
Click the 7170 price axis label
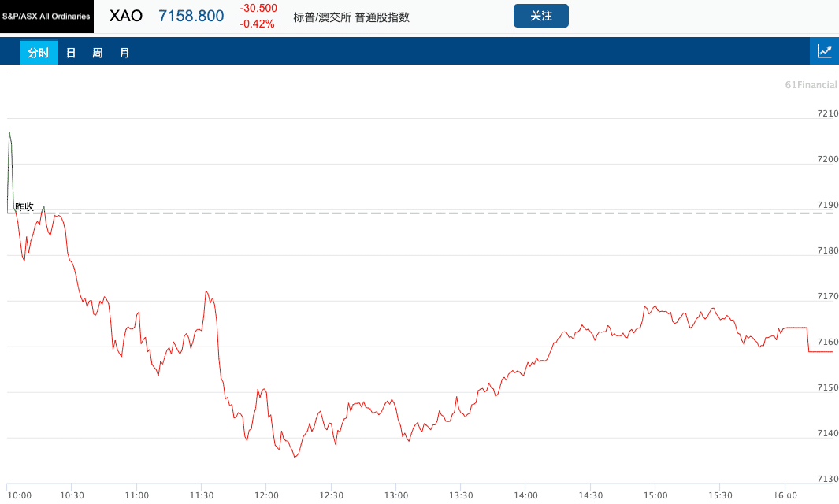pyautogui.click(x=828, y=296)
